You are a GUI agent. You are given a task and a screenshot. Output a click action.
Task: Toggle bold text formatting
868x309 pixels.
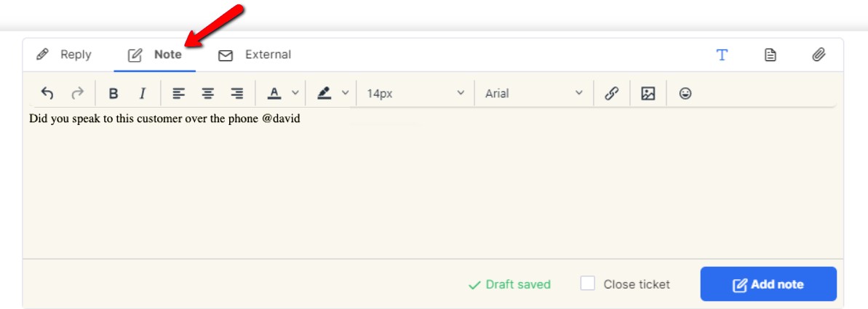point(113,93)
